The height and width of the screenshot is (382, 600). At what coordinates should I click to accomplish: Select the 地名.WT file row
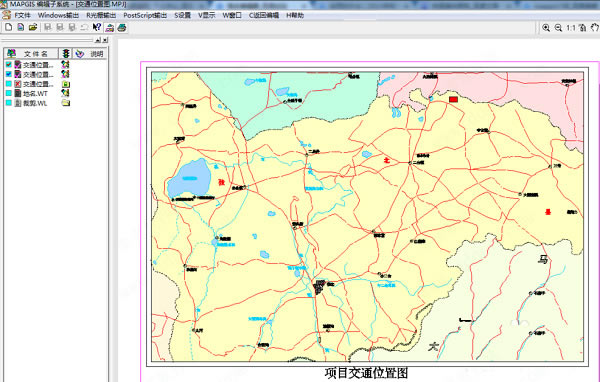tap(35, 93)
